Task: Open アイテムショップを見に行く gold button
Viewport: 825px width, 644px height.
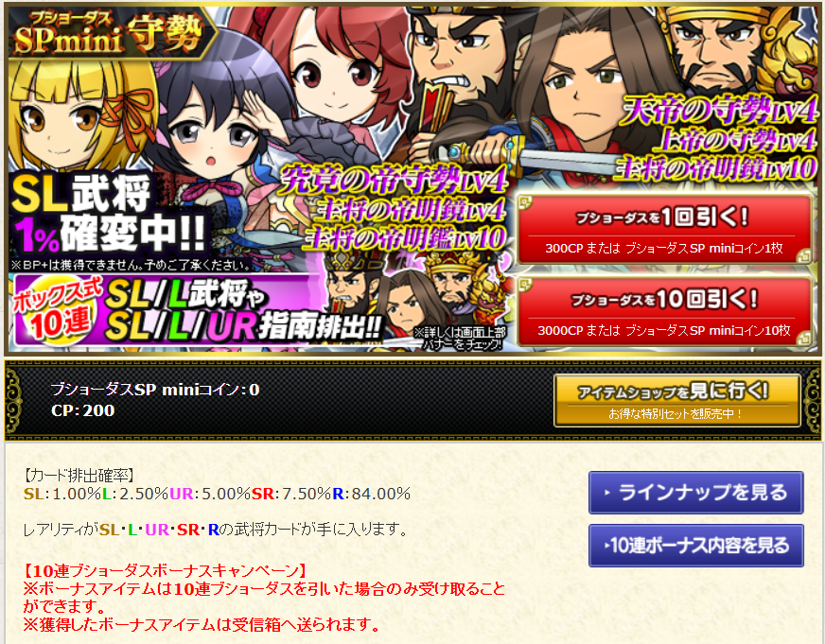Action: click(677, 401)
